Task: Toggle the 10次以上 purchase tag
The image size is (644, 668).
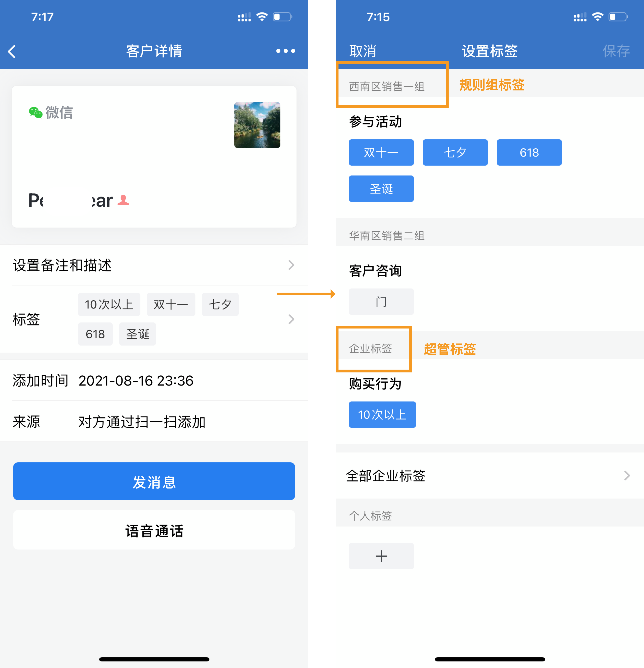Action: click(x=382, y=414)
